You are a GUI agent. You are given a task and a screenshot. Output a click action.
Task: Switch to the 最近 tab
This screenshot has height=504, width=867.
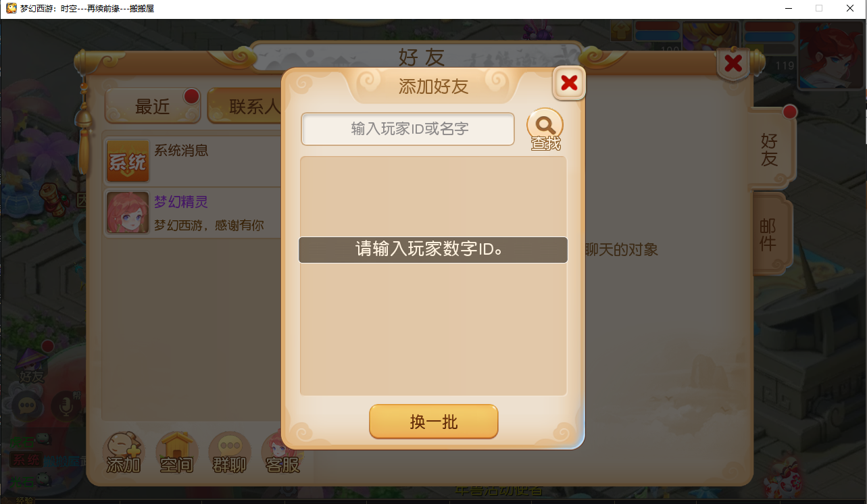click(153, 106)
